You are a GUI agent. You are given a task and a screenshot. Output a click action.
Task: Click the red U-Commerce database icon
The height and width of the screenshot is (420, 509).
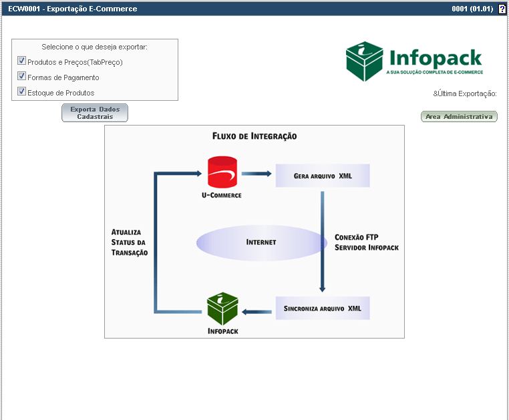[222, 172]
